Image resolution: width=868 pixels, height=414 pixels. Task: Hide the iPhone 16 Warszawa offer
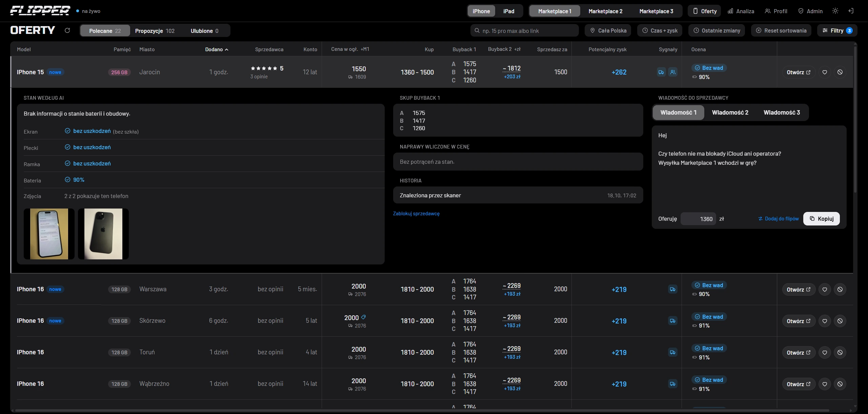click(x=840, y=290)
